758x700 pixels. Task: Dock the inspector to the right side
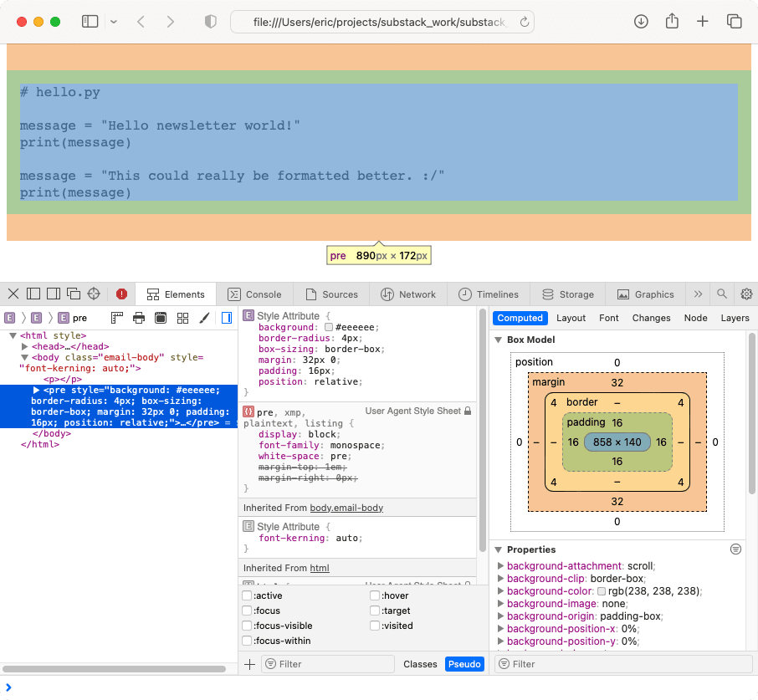point(54,294)
